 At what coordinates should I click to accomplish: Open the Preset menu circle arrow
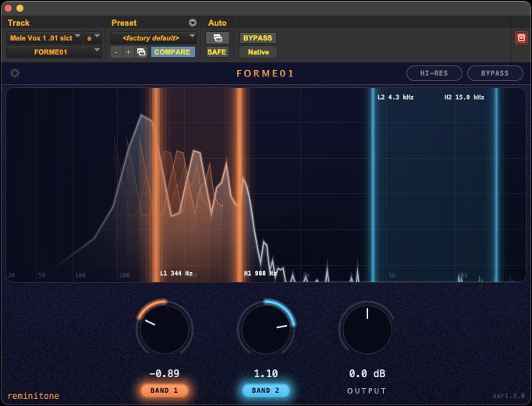[x=193, y=23]
